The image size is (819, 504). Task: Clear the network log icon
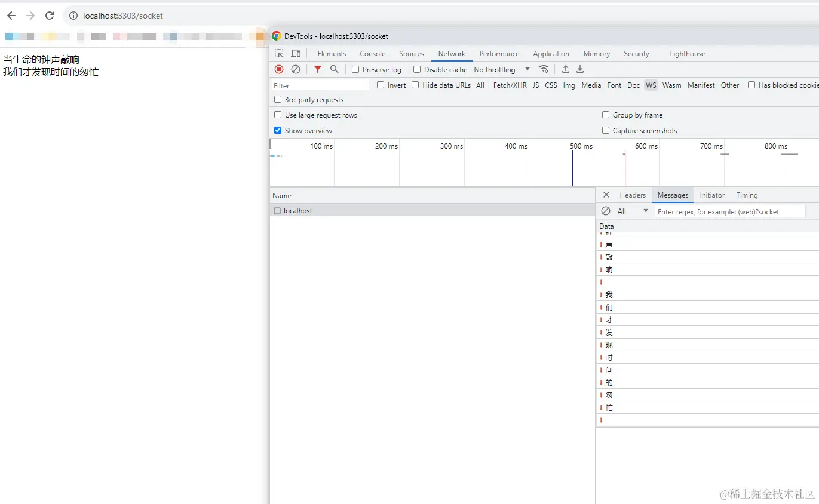(296, 69)
